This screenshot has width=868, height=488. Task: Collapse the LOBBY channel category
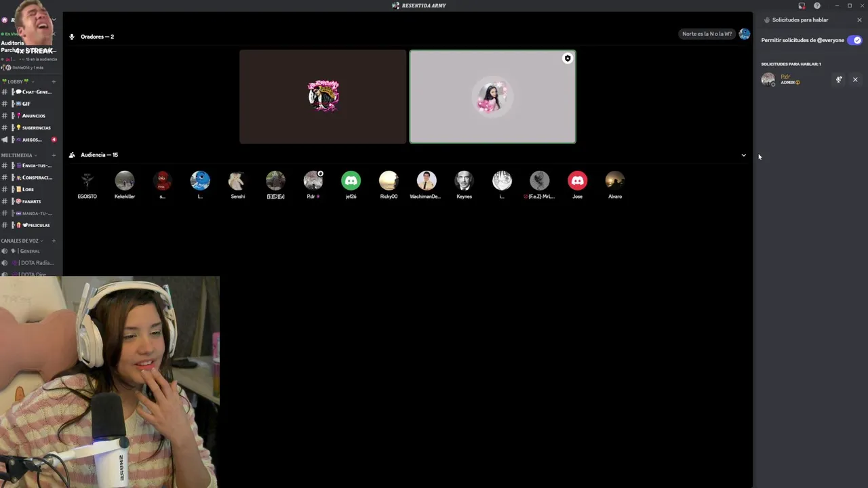pyautogui.click(x=18, y=81)
